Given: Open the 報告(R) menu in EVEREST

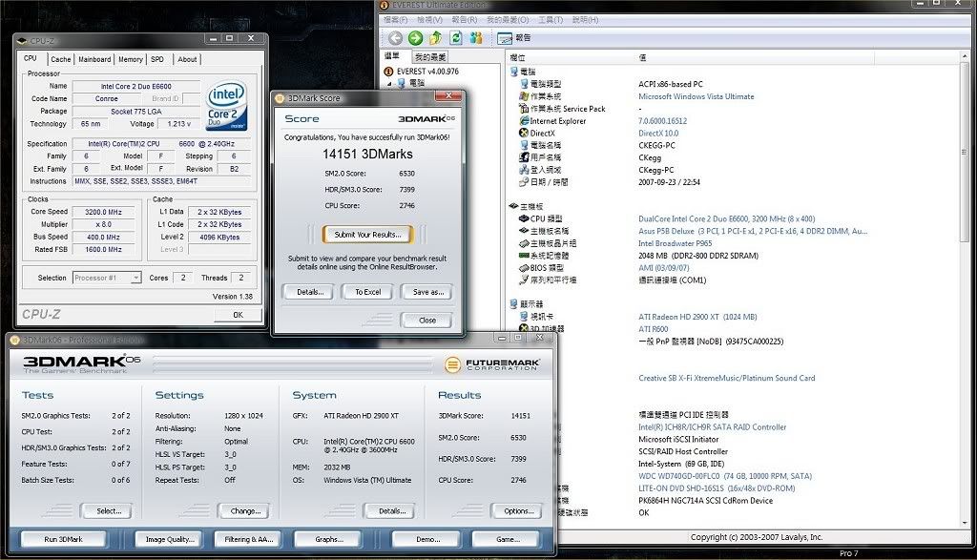Looking at the screenshot, I should 465,20.
